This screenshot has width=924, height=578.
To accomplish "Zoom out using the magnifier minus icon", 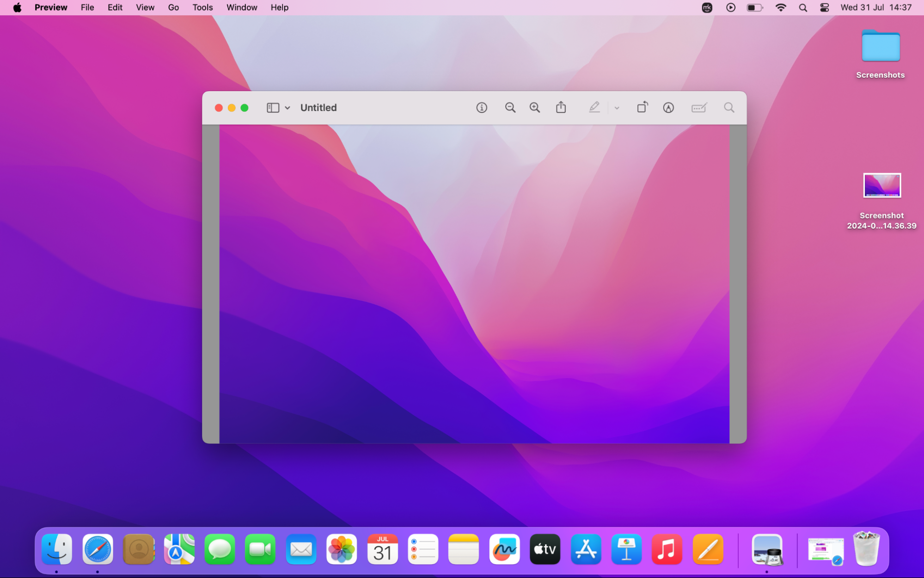I will click(x=510, y=108).
